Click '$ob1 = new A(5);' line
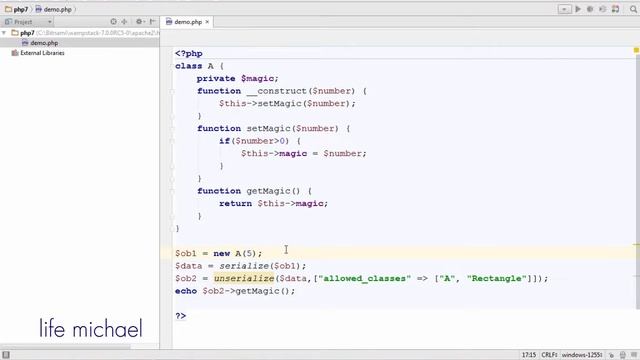The image size is (640, 360). point(219,253)
